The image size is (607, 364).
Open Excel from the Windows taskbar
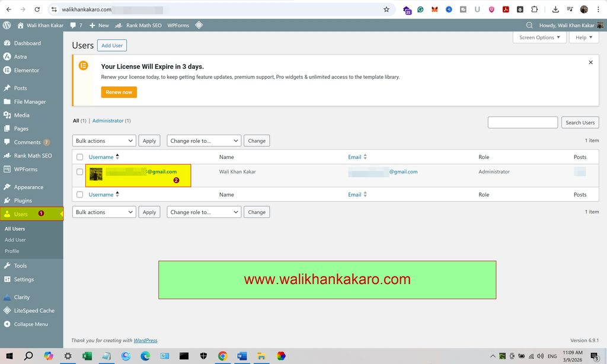pyautogui.click(x=87, y=356)
